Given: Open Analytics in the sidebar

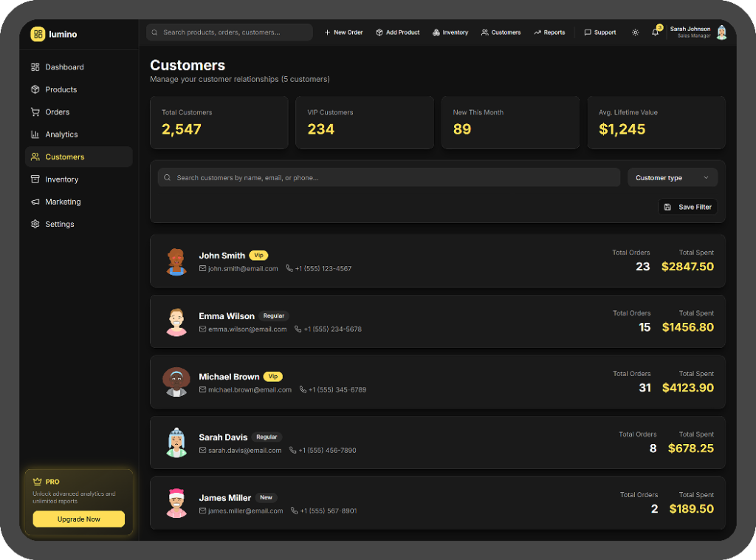Looking at the screenshot, I should [61, 134].
